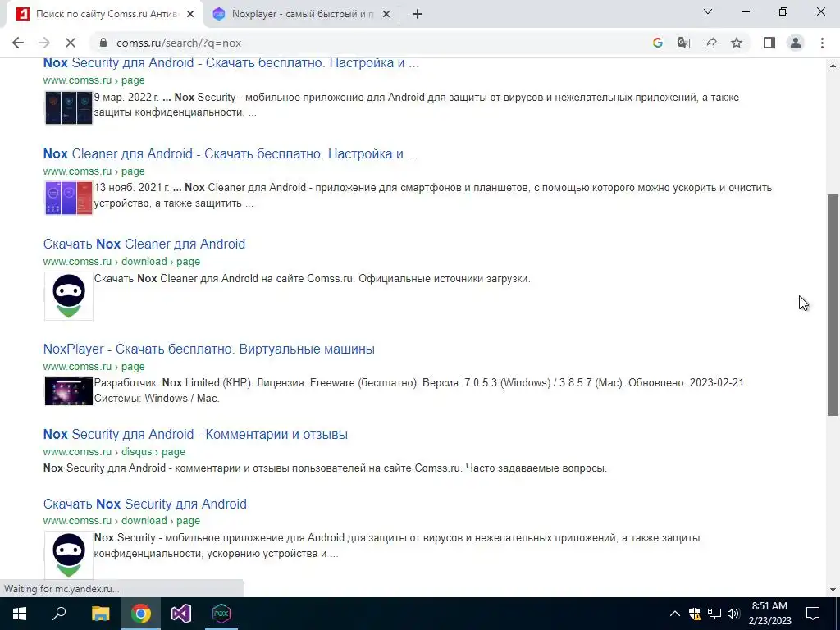Click the forward navigation arrow
This screenshot has width=840, height=630.
[x=44, y=43]
